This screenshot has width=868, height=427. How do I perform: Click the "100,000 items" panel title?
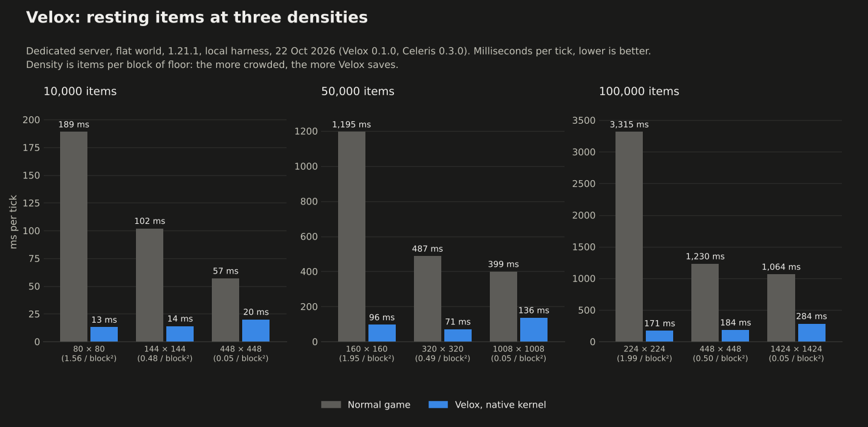(639, 92)
